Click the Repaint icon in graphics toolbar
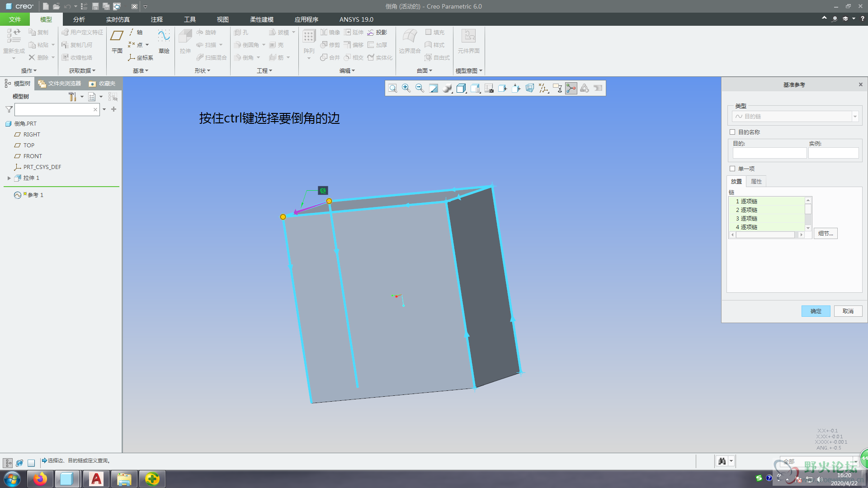The width and height of the screenshot is (868, 488). [x=434, y=89]
